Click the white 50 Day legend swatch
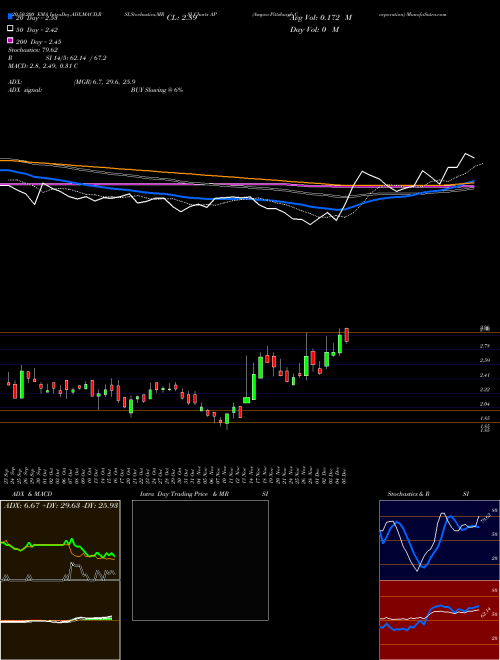This screenshot has width=500, height=660. [10, 29]
